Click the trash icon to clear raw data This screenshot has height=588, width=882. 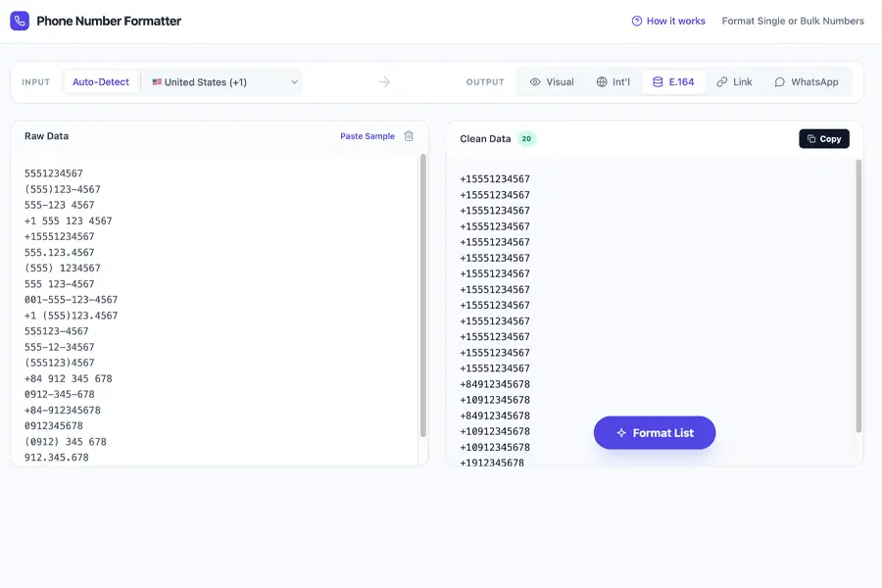409,136
